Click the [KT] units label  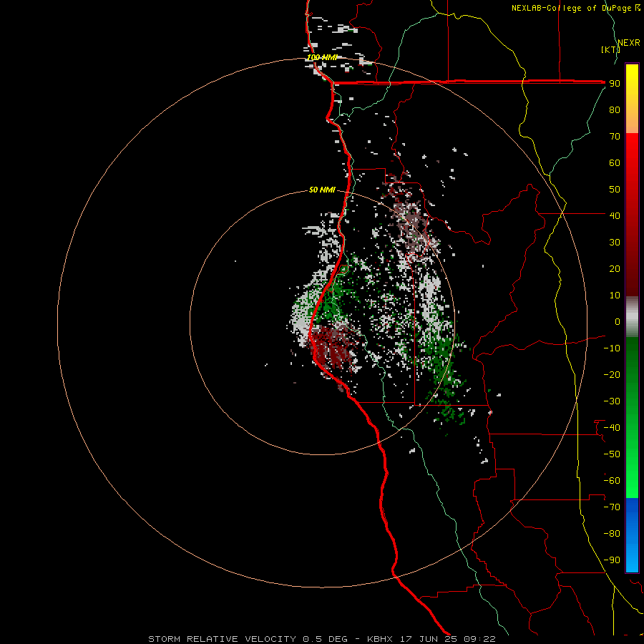tap(611, 49)
